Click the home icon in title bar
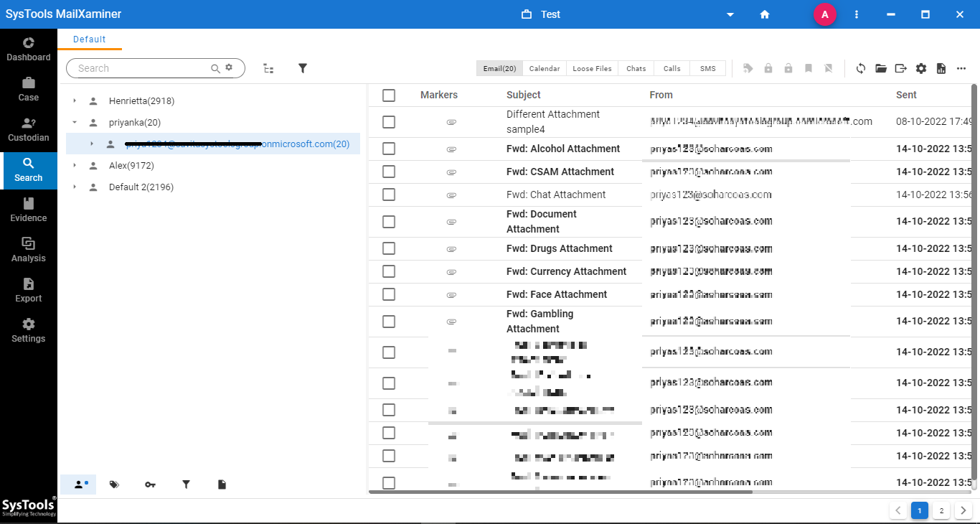Screen dimensions: 980x524 765,14
